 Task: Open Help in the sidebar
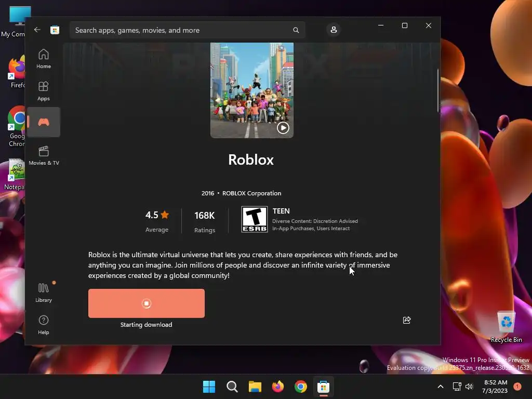point(44,325)
